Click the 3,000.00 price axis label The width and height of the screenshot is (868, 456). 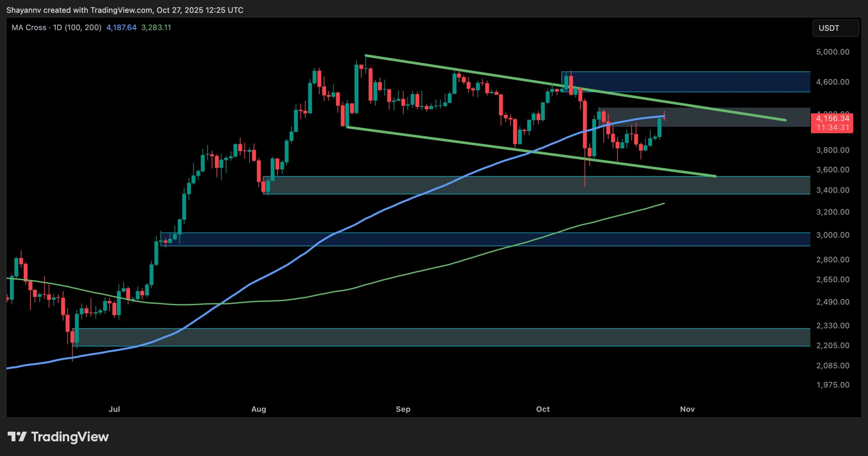click(x=832, y=235)
